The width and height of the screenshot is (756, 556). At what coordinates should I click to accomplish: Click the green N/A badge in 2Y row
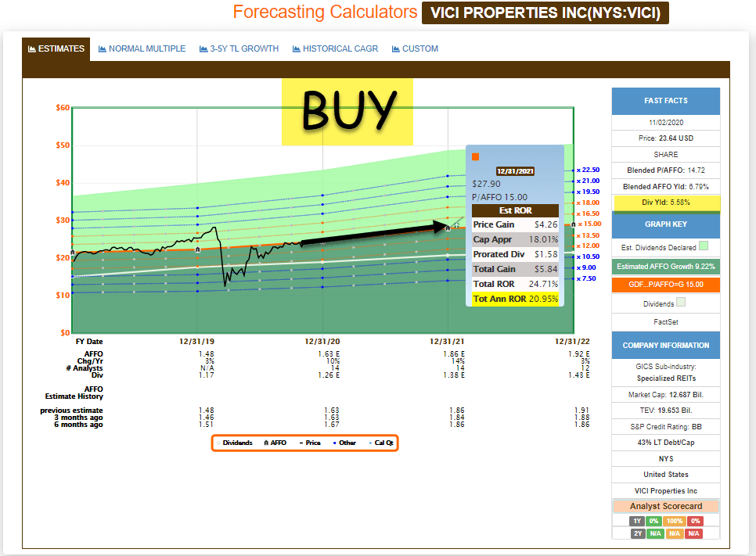coord(655,533)
